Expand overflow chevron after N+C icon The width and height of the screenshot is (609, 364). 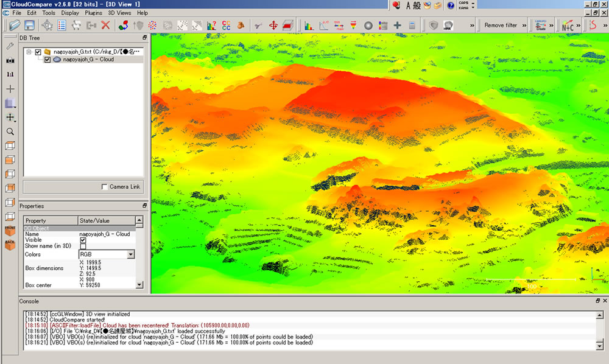pos(579,26)
